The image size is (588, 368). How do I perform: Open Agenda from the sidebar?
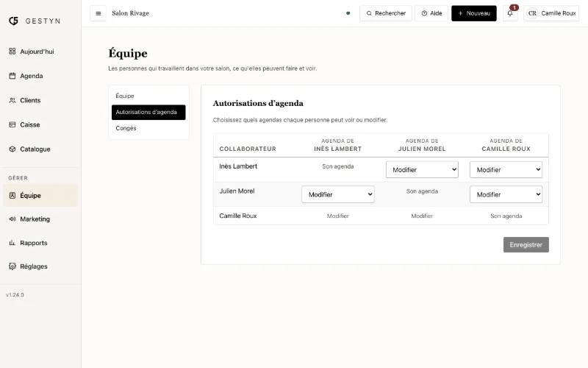(x=40, y=76)
